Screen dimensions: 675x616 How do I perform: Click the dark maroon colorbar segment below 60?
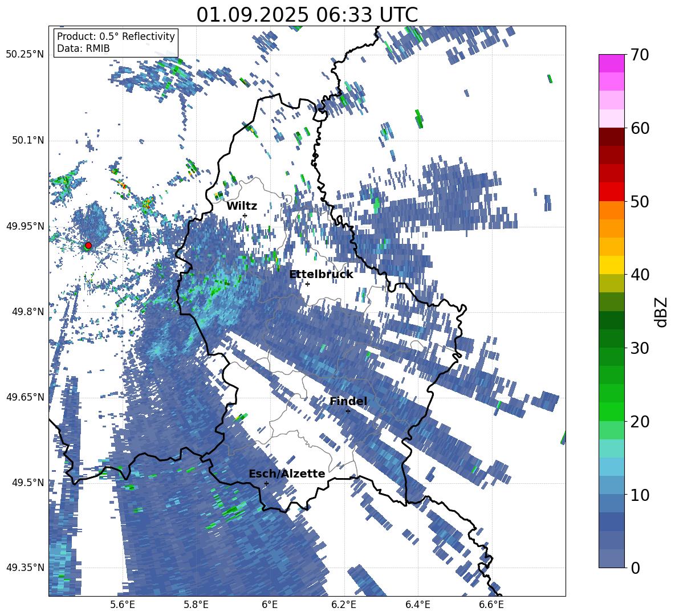click(x=611, y=137)
